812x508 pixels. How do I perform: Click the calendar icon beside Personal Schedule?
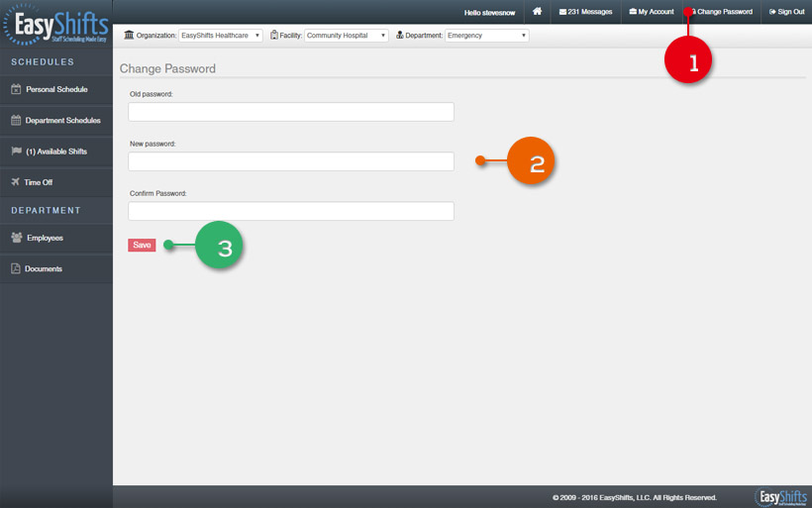(16, 89)
